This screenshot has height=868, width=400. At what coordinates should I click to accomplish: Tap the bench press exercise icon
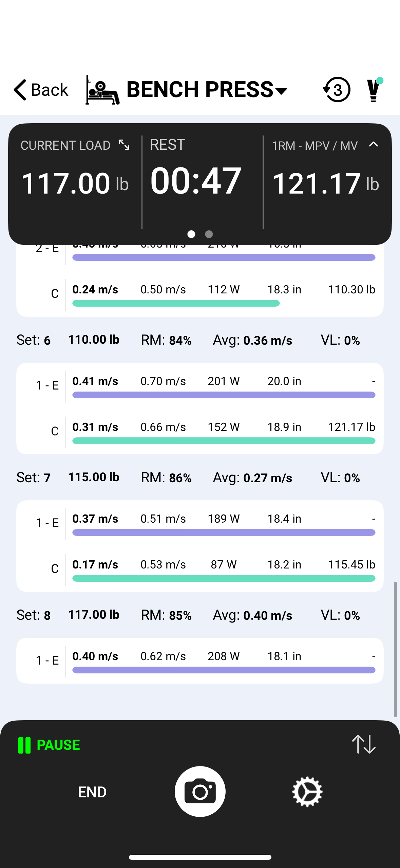tap(102, 90)
